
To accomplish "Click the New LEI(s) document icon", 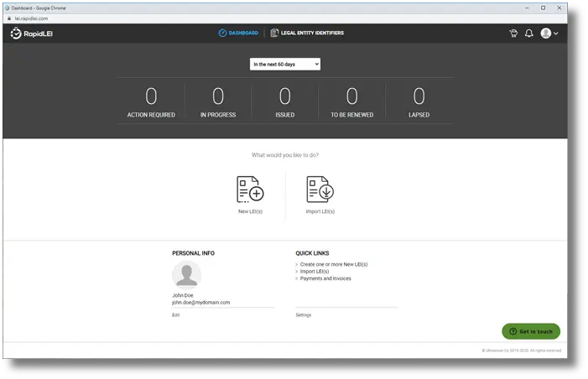I will click(x=250, y=189).
